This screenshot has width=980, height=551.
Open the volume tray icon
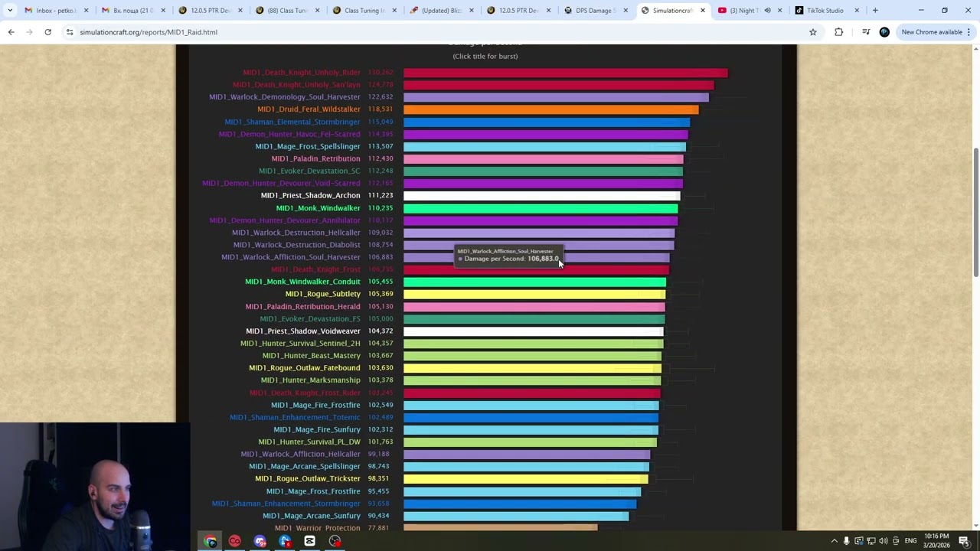coord(884,541)
